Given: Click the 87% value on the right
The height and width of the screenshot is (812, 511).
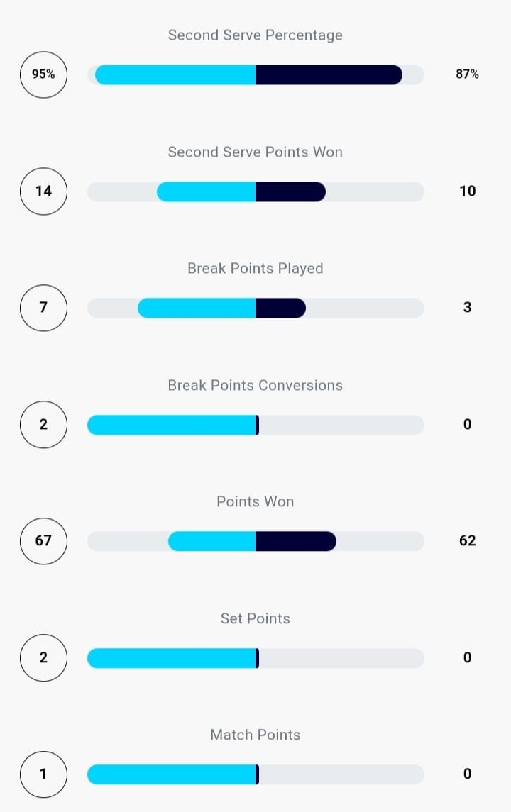Looking at the screenshot, I should pyautogui.click(x=467, y=74).
